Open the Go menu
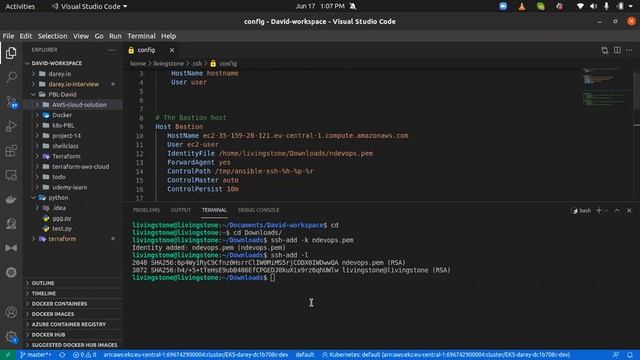Image resolution: width=640 pixels, height=360 pixels. coord(99,36)
